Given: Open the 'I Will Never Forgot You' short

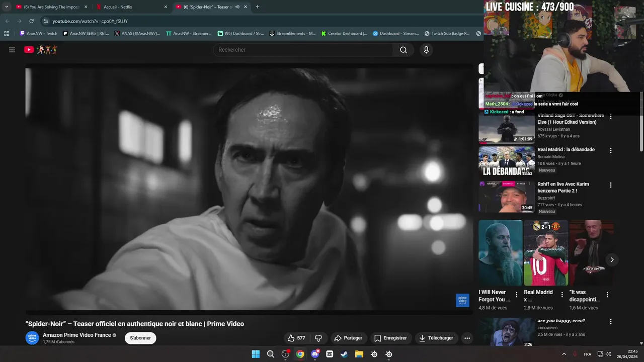Looking at the screenshot, I should coord(501,252).
